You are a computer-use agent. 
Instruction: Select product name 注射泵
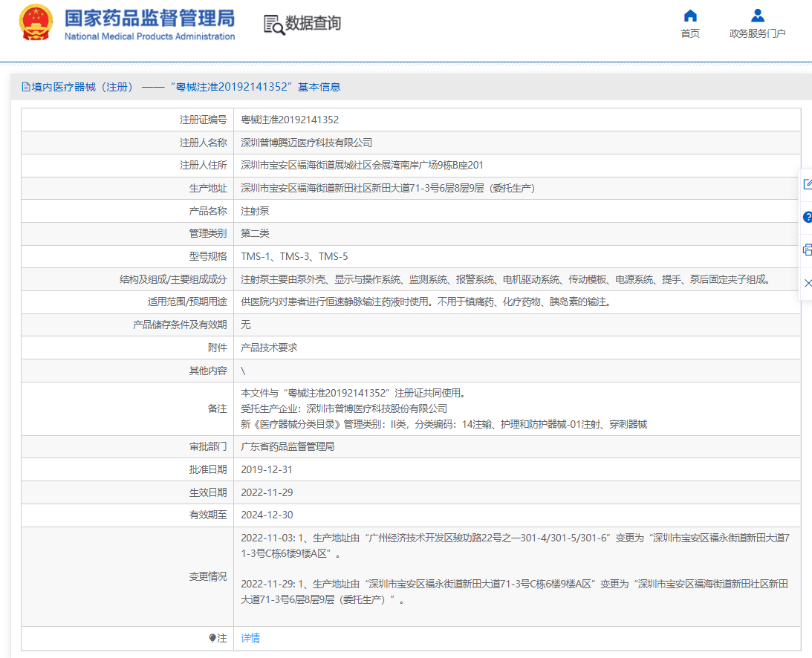click(255, 211)
